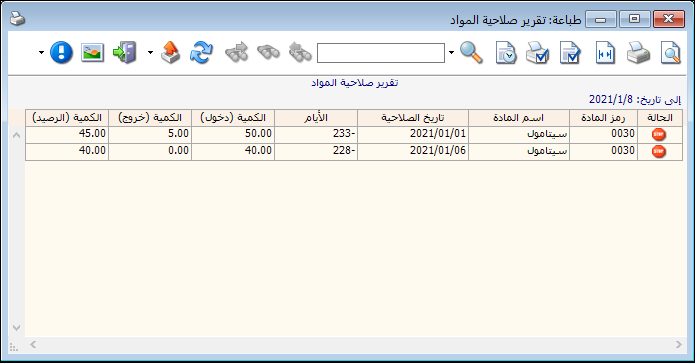The image size is (695, 363).
Task: Open page with checkmark options icon
Action: (570, 53)
